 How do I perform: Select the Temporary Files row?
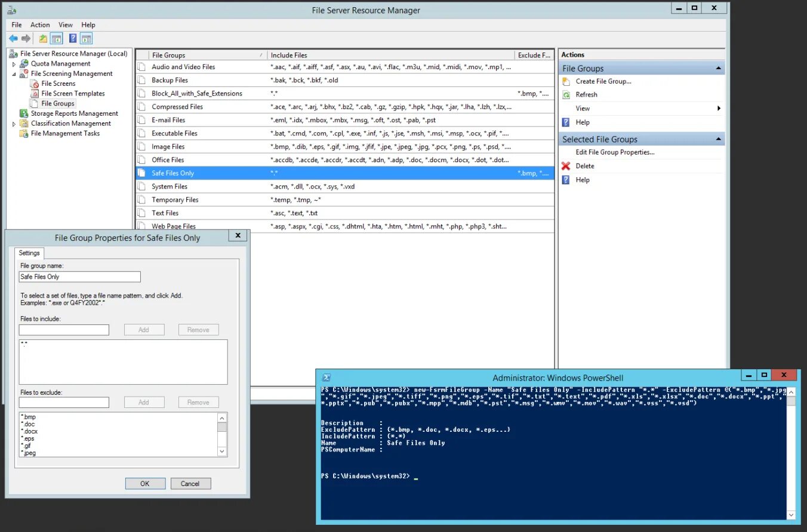(x=344, y=200)
